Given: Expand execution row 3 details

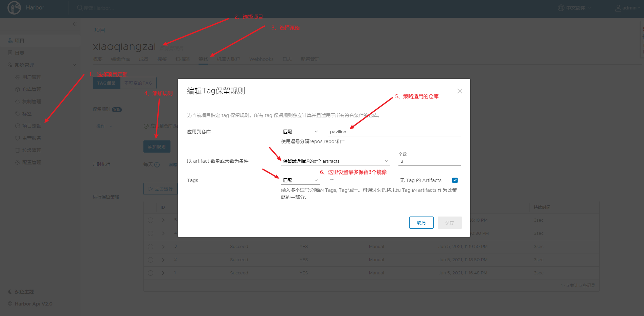Looking at the screenshot, I should 163,247.
